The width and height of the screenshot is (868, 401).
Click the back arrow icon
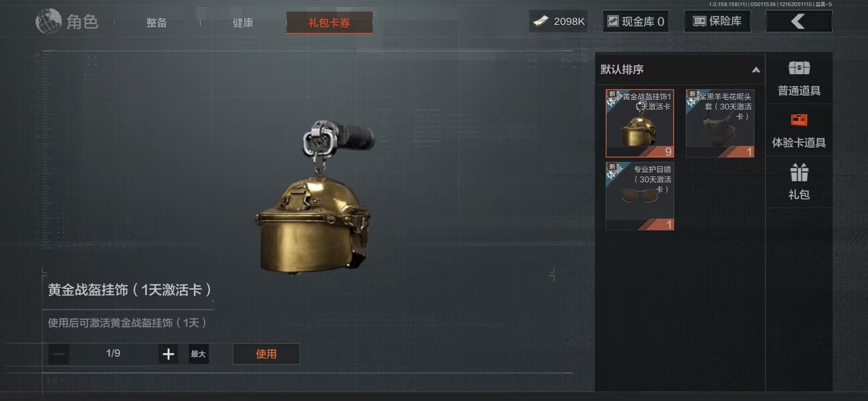(798, 21)
